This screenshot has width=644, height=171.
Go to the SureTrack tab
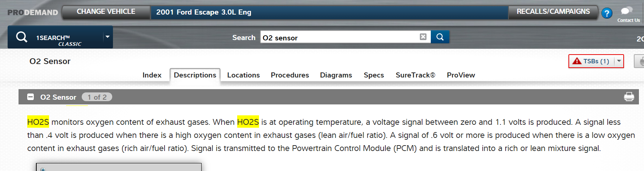[415, 75]
